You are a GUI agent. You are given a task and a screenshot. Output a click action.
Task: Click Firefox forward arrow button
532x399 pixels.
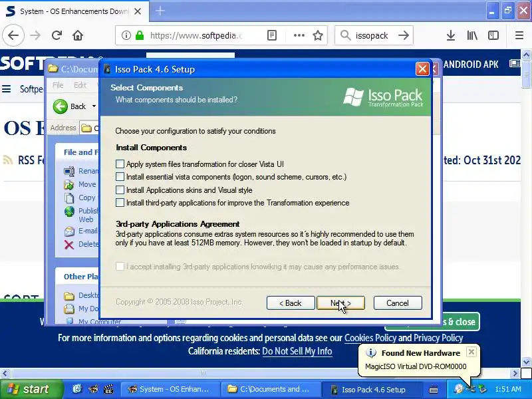click(35, 35)
